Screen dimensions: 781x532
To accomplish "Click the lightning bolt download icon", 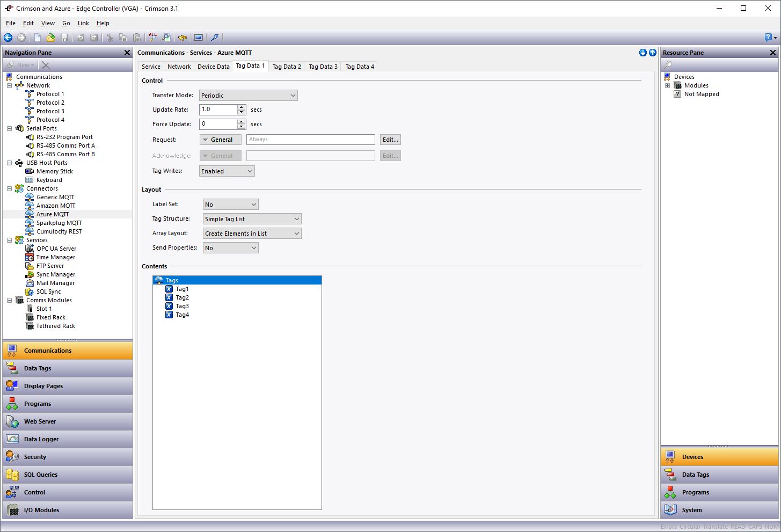I will coord(215,38).
